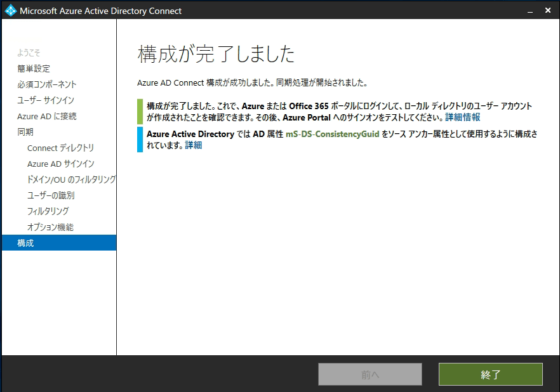Screen dimensions: 560x392
Task: Select the 必須コンポーネント step
Action: 47,84
